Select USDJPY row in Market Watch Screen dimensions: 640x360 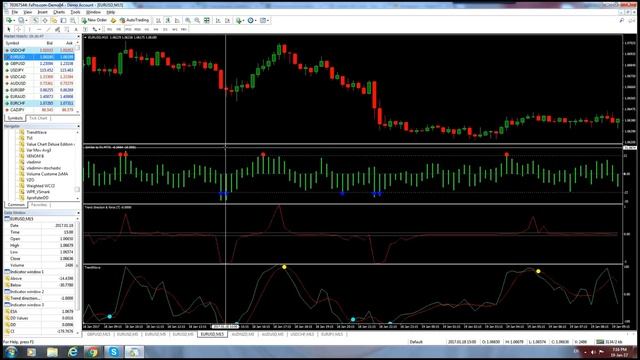coord(39,70)
